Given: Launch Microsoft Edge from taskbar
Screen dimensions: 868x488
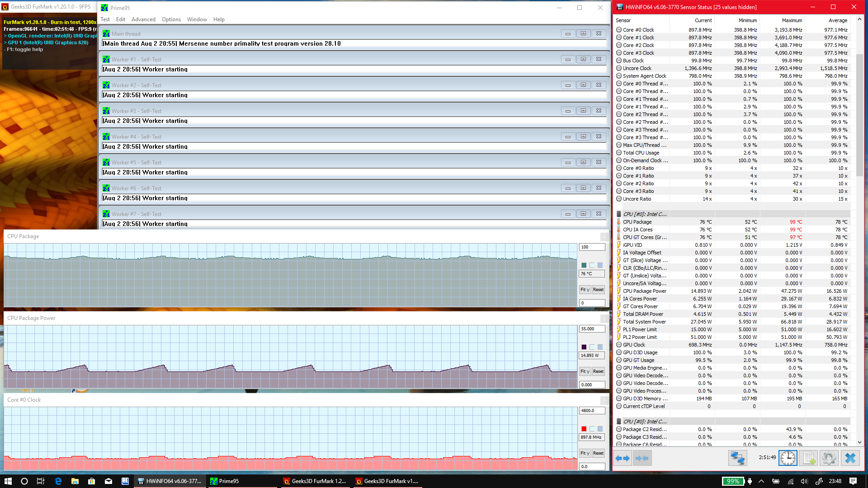Looking at the screenshot, I should (58, 481).
